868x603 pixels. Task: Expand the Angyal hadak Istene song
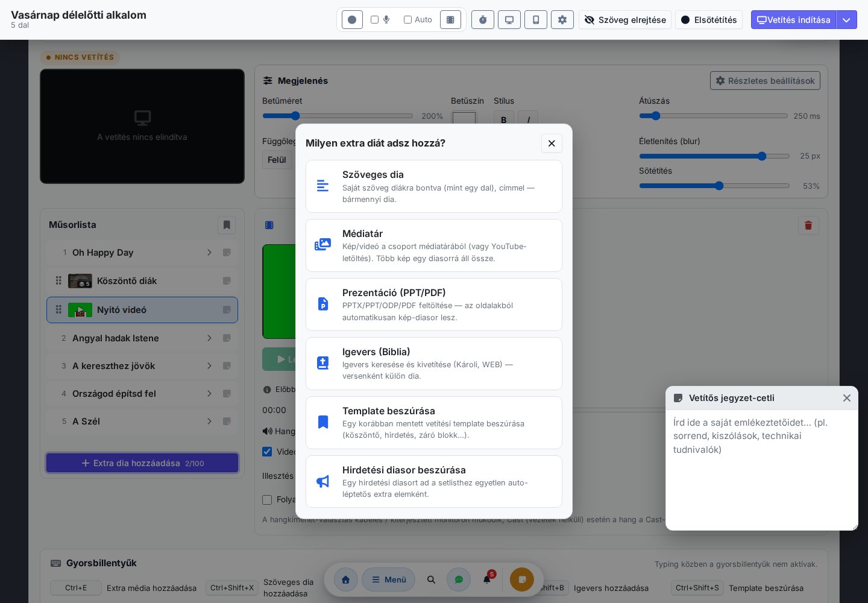[209, 338]
